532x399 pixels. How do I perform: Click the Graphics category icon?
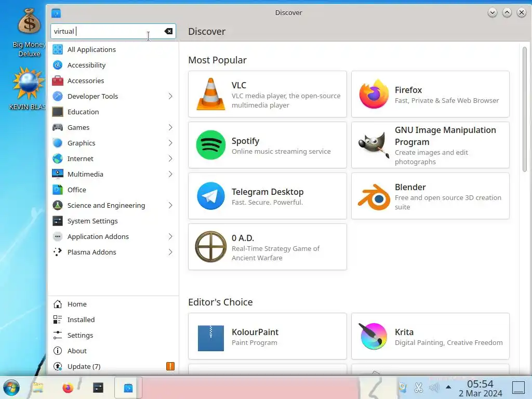pos(58,143)
